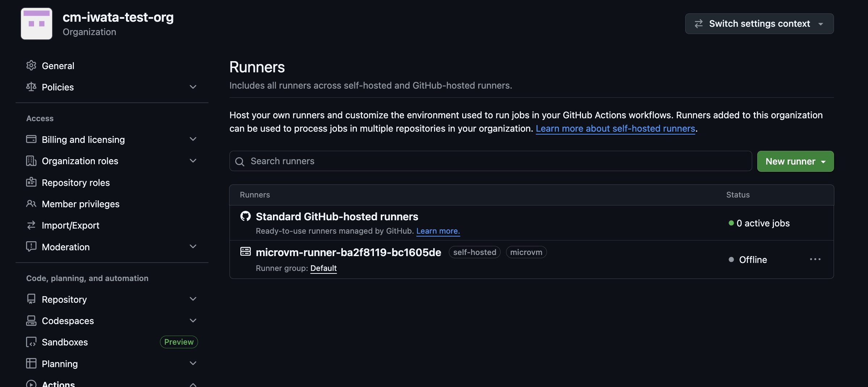The width and height of the screenshot is (868, 387).
Task: Click the Policies scale icon
Action: coord(31,87)
